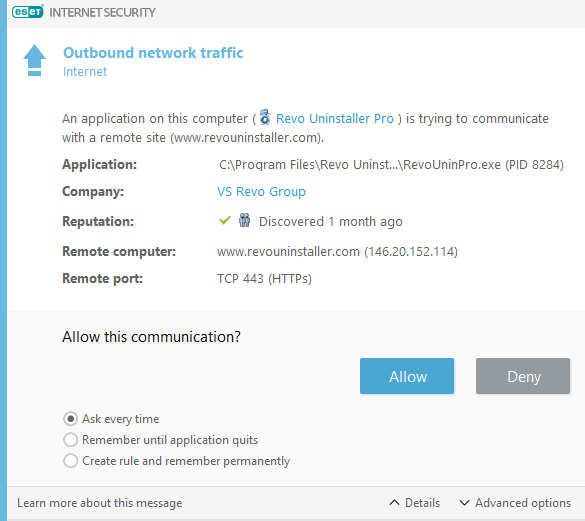Expand Advanced options
Image resolution: width=585 pixels, height=521 pixels.
click(x=515, y=503)
